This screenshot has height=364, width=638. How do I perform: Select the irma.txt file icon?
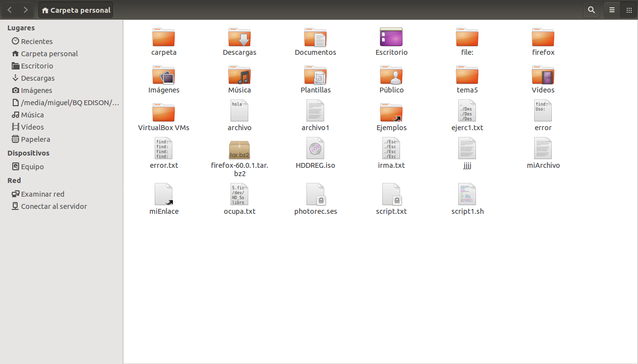click(391, 148)
